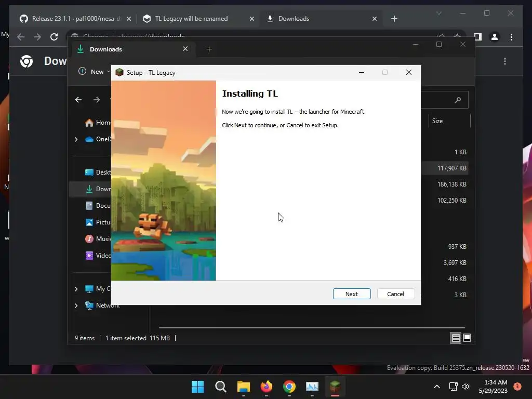Open Firefox from taskbar
The height and width of the screenshot is (399, 532).
[x=267, y=387]
